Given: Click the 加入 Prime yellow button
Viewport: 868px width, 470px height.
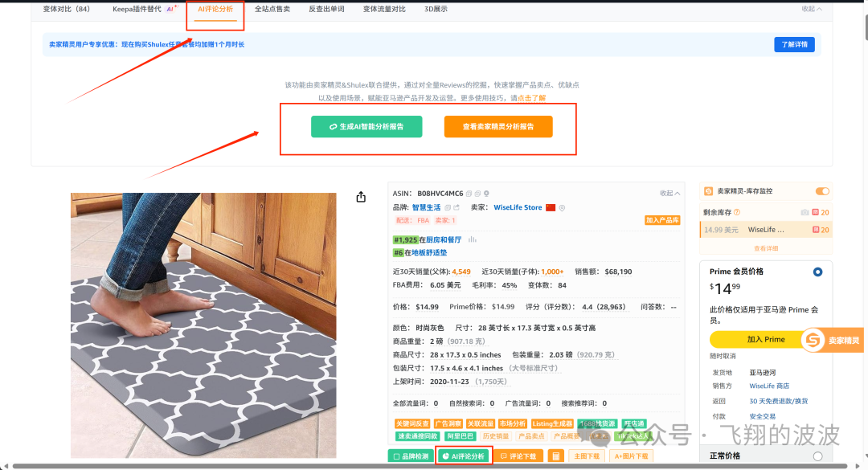Looking at the screenshot, I should [766, 339].
